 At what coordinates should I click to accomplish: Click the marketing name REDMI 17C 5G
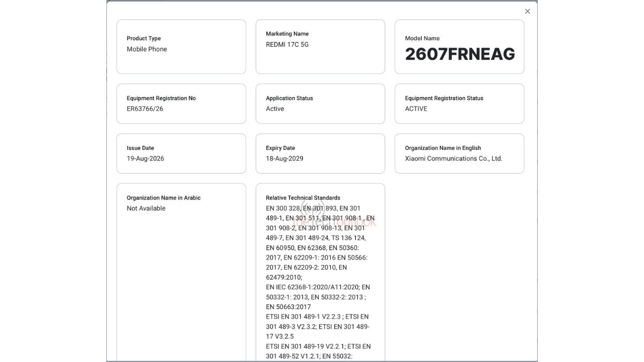pyautogui.click(x=287, y=45)
